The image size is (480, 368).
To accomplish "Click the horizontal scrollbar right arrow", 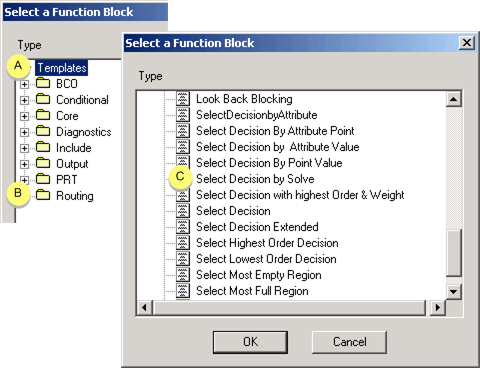I will [437, 307].
